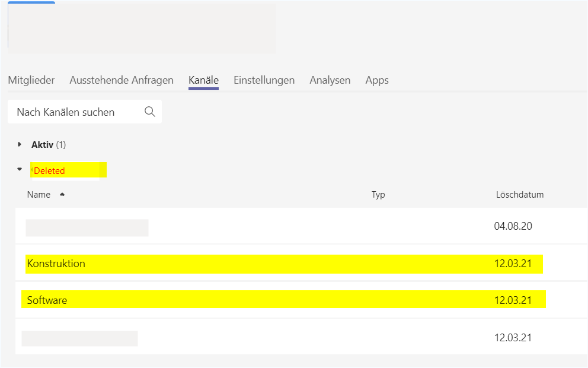Click the Löschdatum column header
588x368 pixels.
[520, 195]
